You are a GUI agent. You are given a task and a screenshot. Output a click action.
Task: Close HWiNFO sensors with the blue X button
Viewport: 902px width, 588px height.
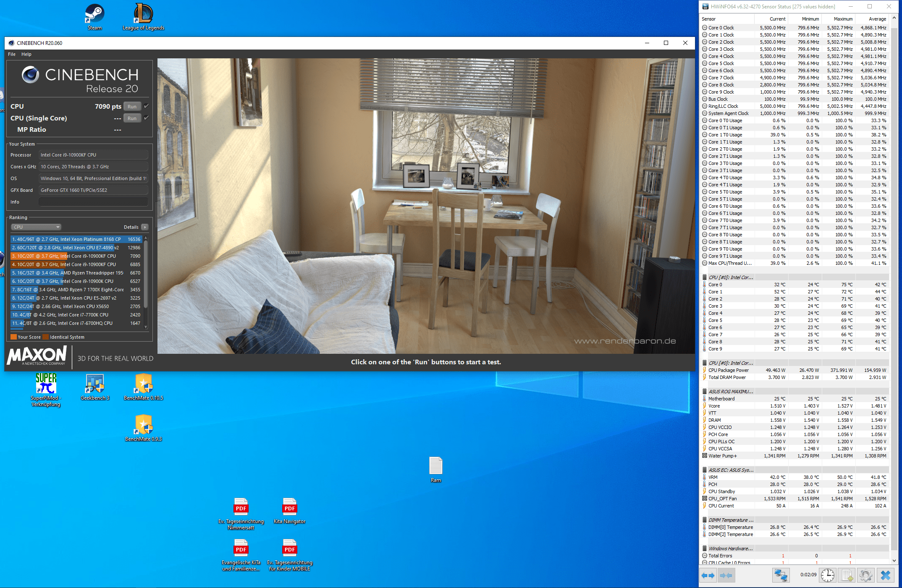click(885, 575)
